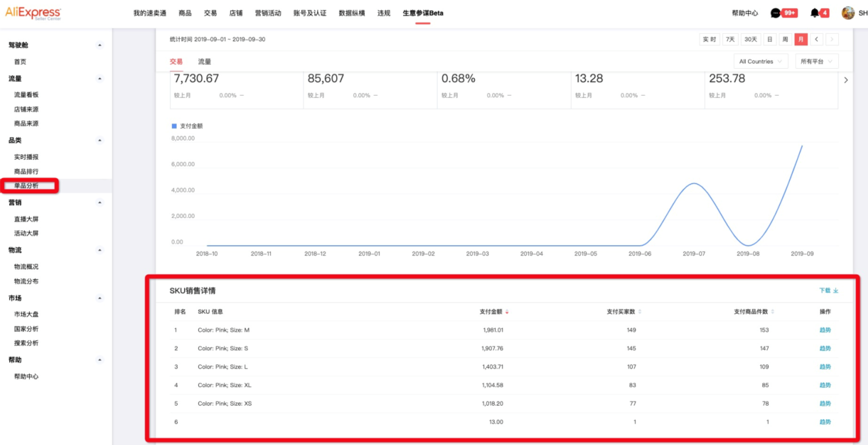Select 单品分析 in the sidebar
The width and height of the screenshot is (868, 445).
point(26,186)
